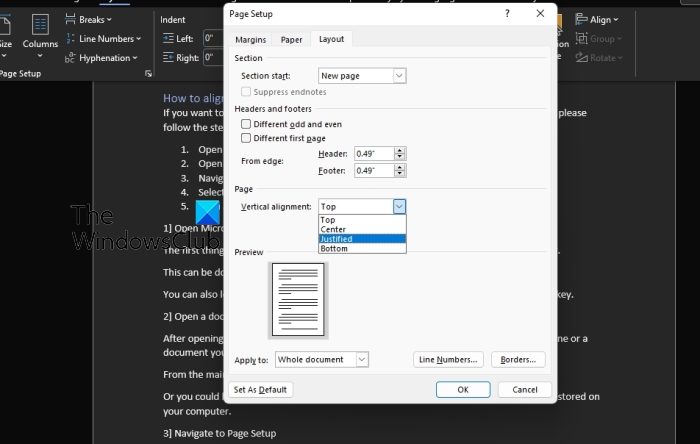
Task: Increase the Header from-edge value
Action: (400, 150)
